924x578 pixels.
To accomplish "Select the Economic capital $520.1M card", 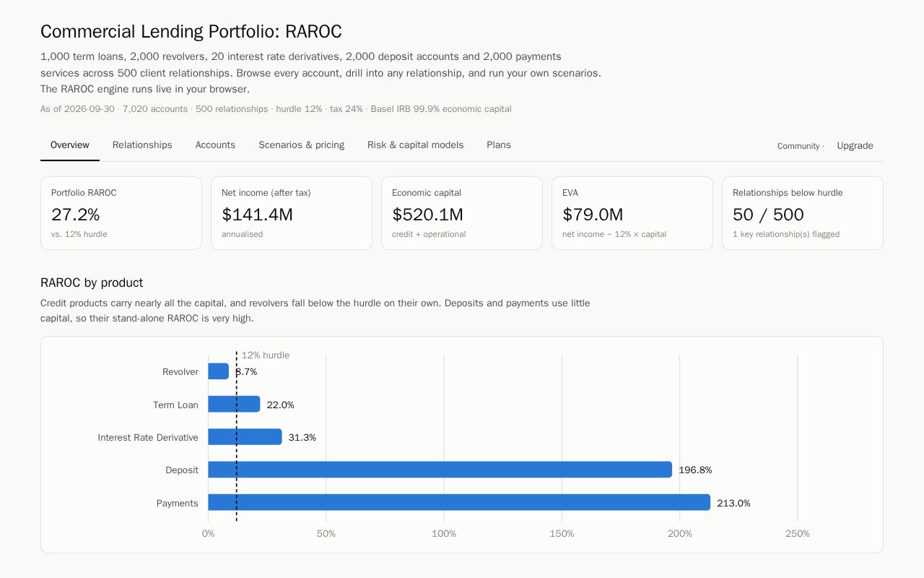I will 462,213.
